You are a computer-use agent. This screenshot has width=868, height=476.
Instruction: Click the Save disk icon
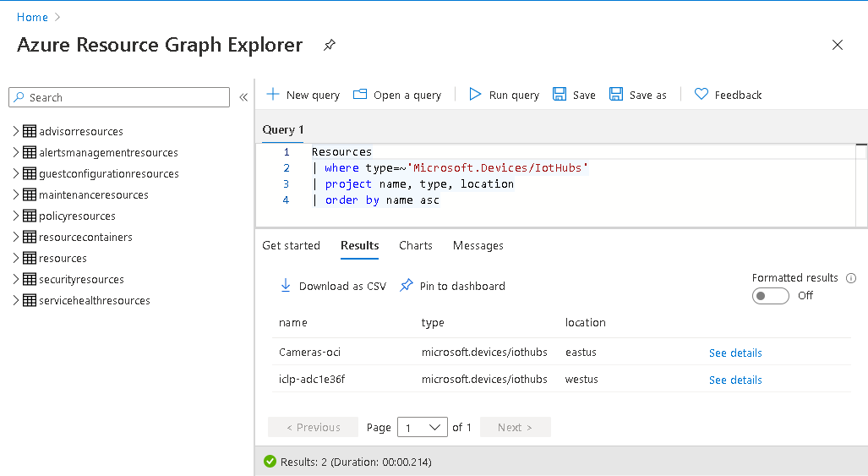click(560, 94)
